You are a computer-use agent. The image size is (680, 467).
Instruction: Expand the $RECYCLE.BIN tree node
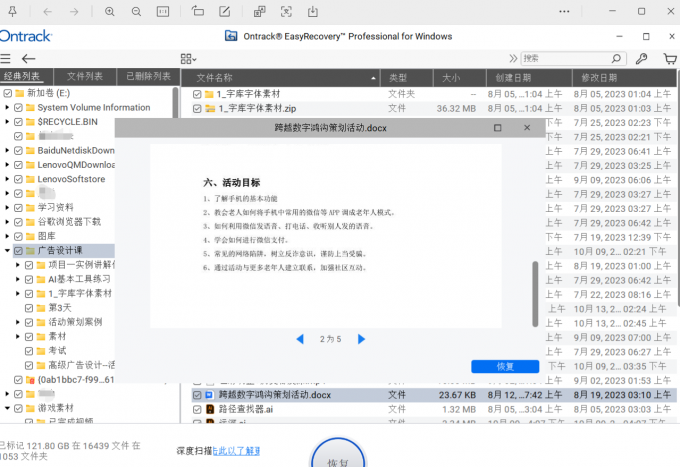(x=7, y=121)
